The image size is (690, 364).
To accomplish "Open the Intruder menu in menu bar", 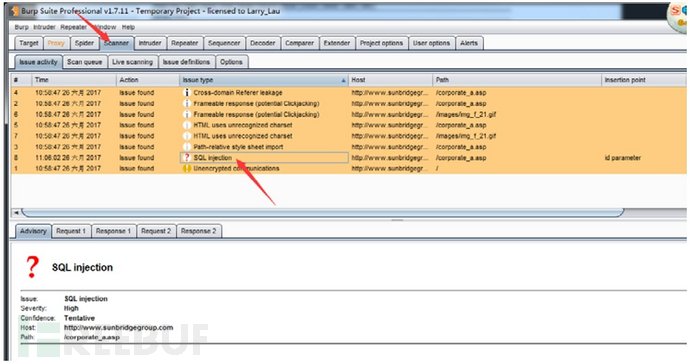I will (x=44, y=27).
